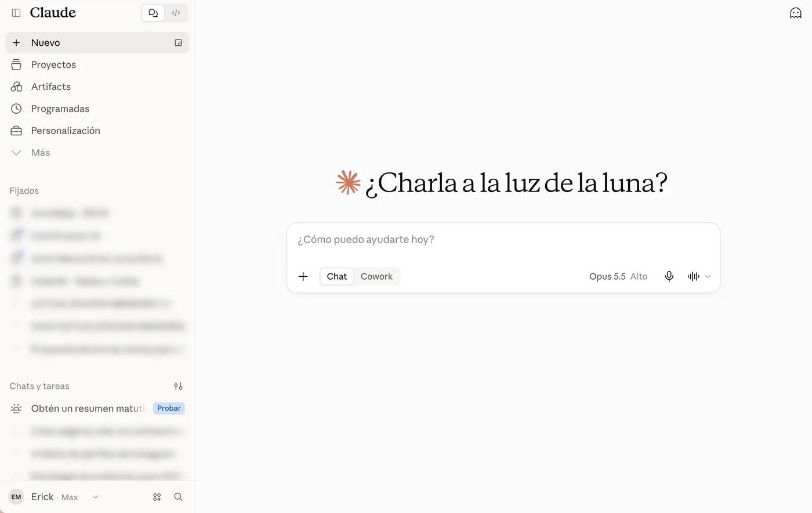Open Obtén un resumen matutino suggestion
The height and width of the screenshot is (513, 812).
click(x=97, y=409)
